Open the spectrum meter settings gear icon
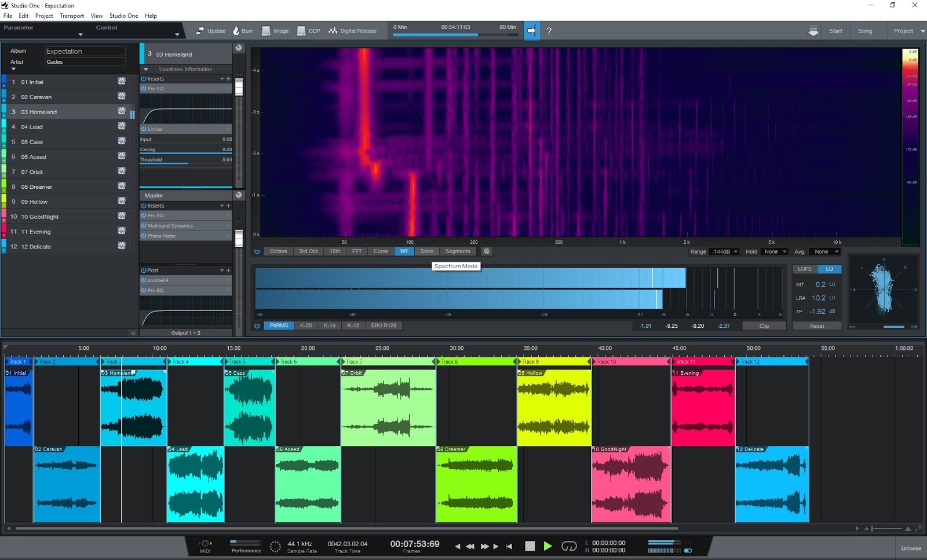Screen dimensions: 927x560 pyautogui.click(x=486, y=251)
